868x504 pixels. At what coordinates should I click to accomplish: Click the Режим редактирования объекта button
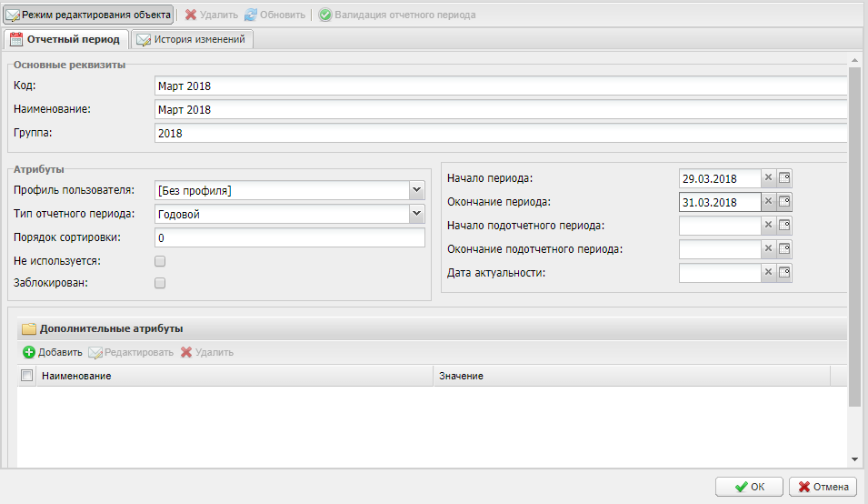click(x=88, y=15)
